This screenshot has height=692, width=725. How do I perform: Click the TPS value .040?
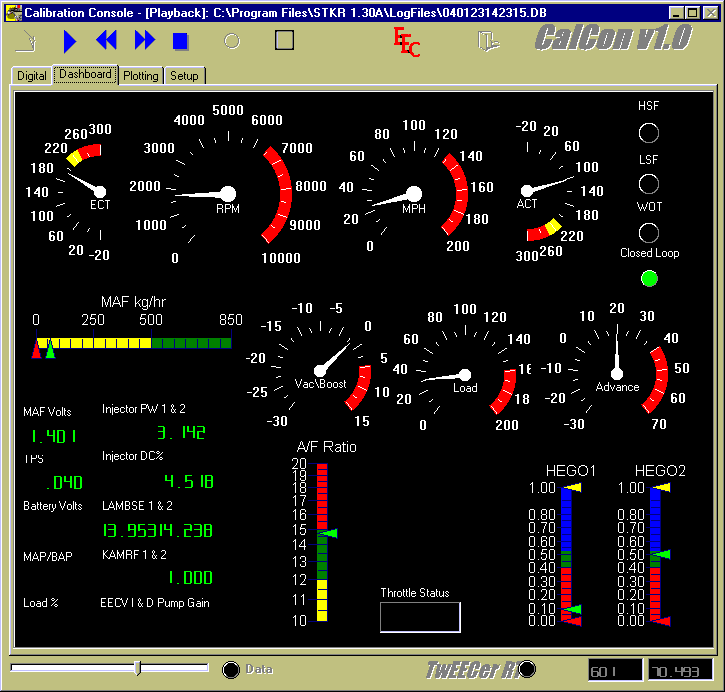pos(64,483)
